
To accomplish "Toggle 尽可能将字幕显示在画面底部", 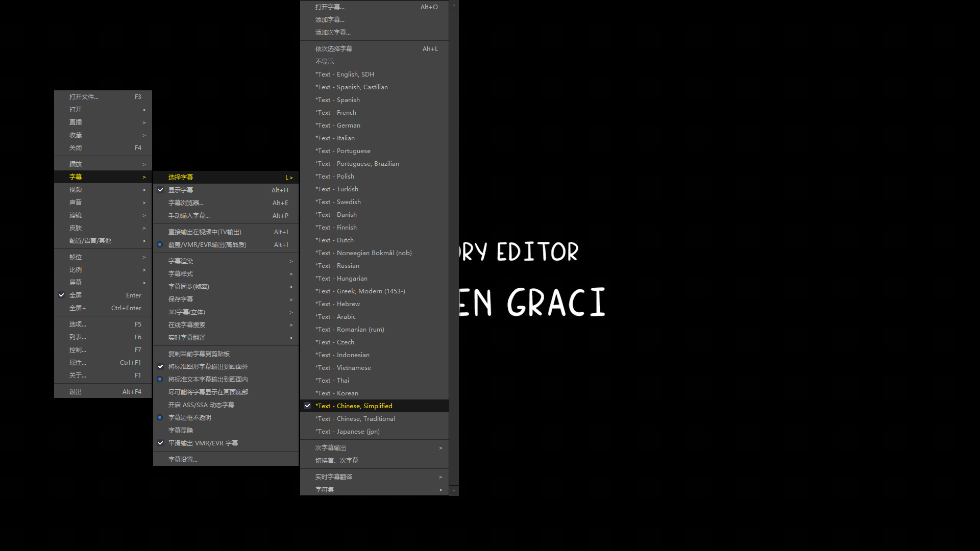I will tap(226, 392).
